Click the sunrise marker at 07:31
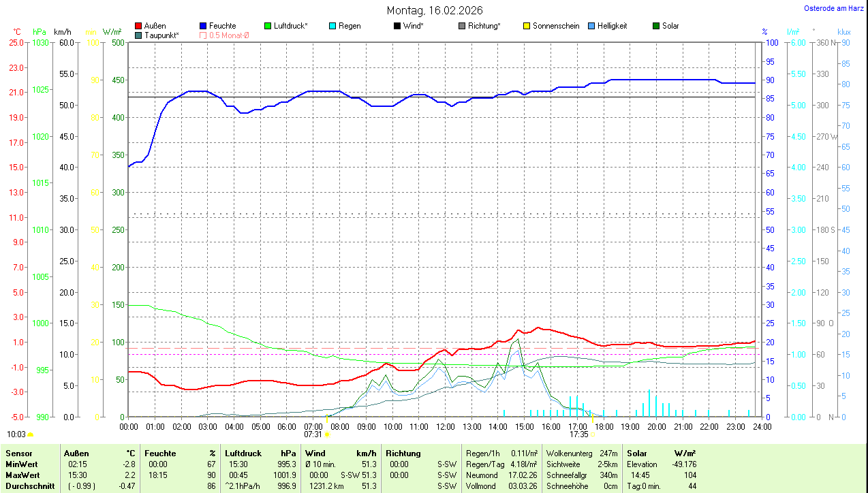The height and width of the screenshot is (493, 868). pyautogui.click(x=327, y=434)
